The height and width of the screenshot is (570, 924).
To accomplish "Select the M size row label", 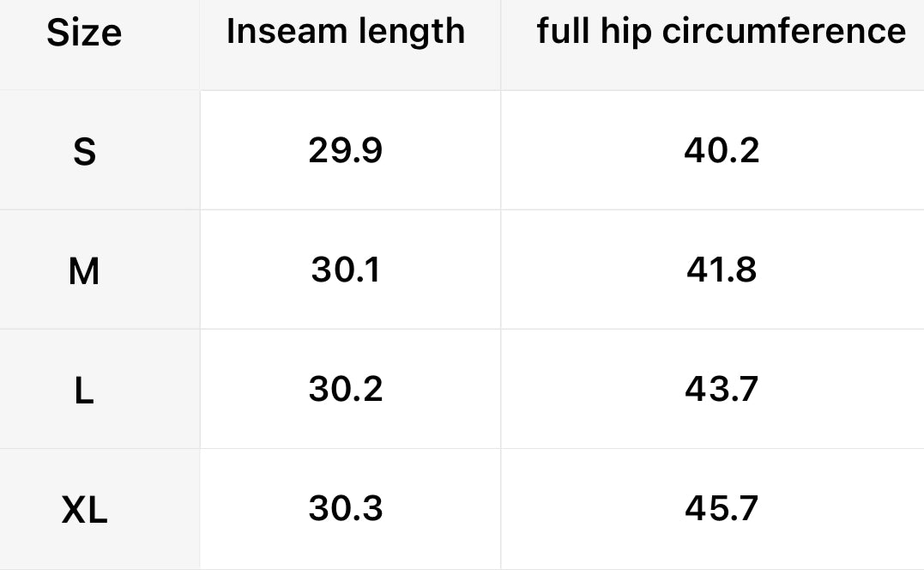I will tap(84, 272).
